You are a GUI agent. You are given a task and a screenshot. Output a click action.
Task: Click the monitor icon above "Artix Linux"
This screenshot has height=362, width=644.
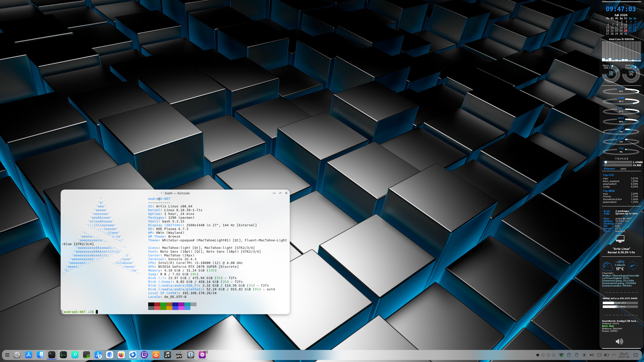(620, 239)
